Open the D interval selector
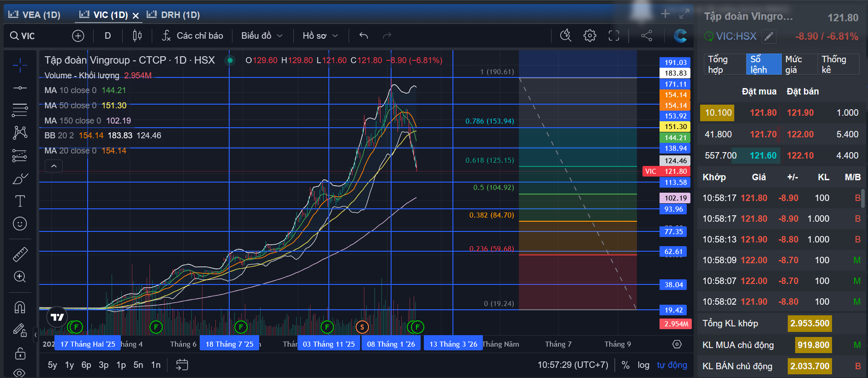The width and height of the screenshot is (868, 378). pyautogui.click(x=108, y=35)
